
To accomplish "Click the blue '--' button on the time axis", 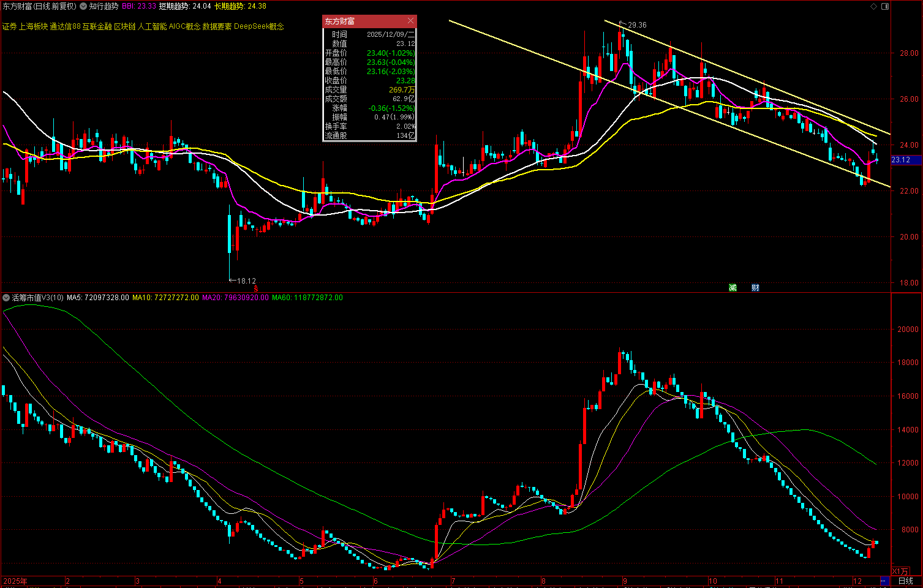I will pyautogui.click(x=883, y=581).
